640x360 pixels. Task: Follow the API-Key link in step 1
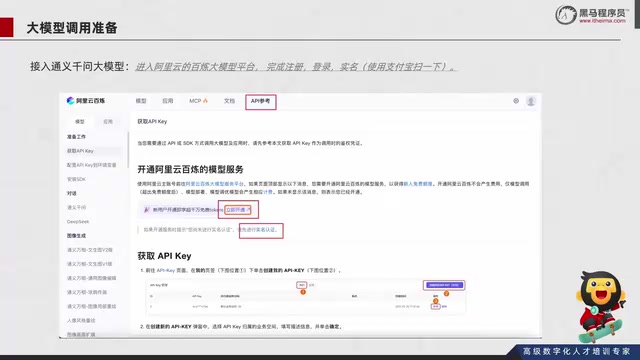[166, 270]
